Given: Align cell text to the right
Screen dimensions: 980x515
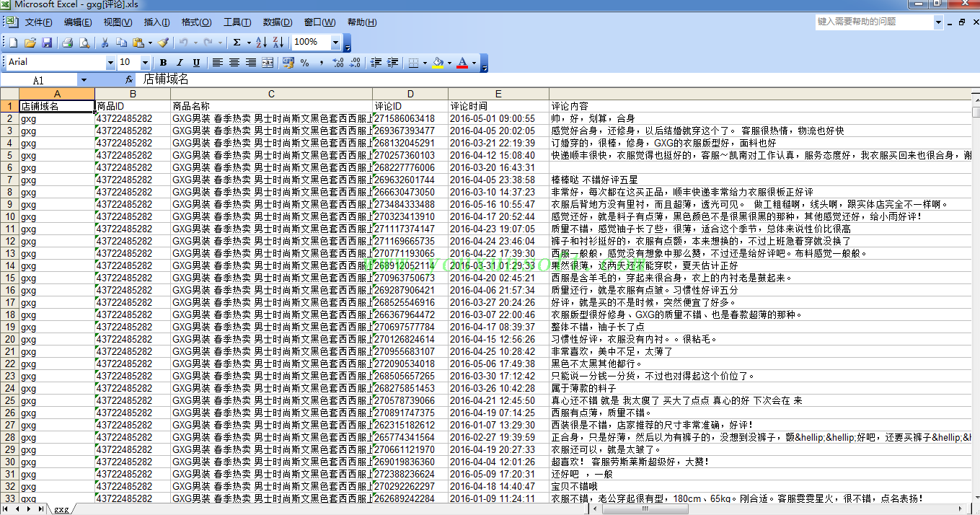Looking at the screenshot, I should point(251,63).
